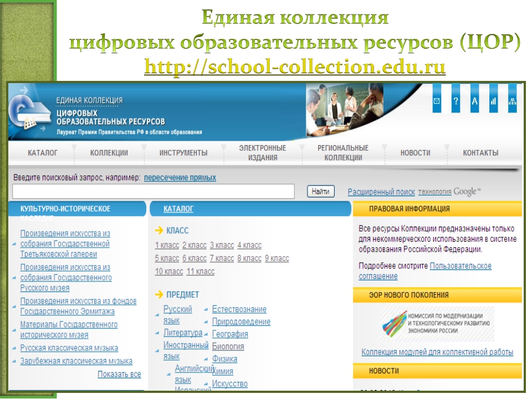
Task: Select 9 класс
Action: click(277, 259)
